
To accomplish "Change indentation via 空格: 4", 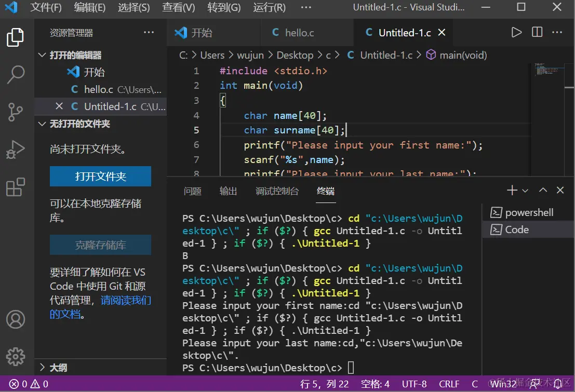I will (375, 384).
